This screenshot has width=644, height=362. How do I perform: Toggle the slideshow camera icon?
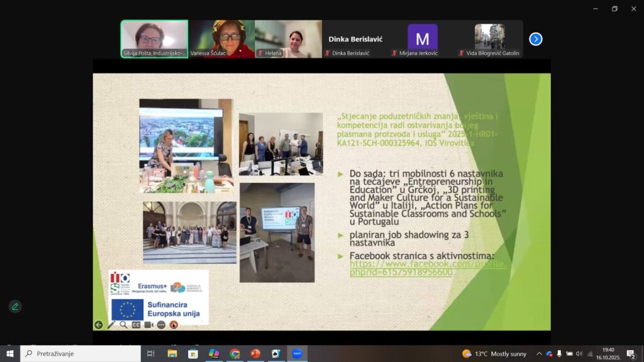(x=148, y=325)
